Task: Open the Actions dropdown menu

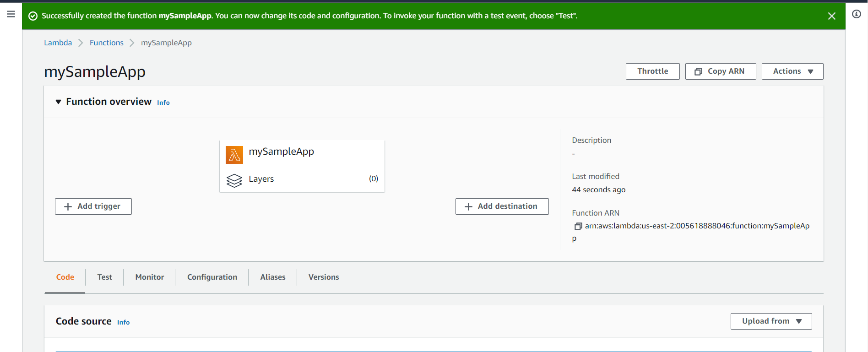Action: pyautogui.click(x=792, y=71)
